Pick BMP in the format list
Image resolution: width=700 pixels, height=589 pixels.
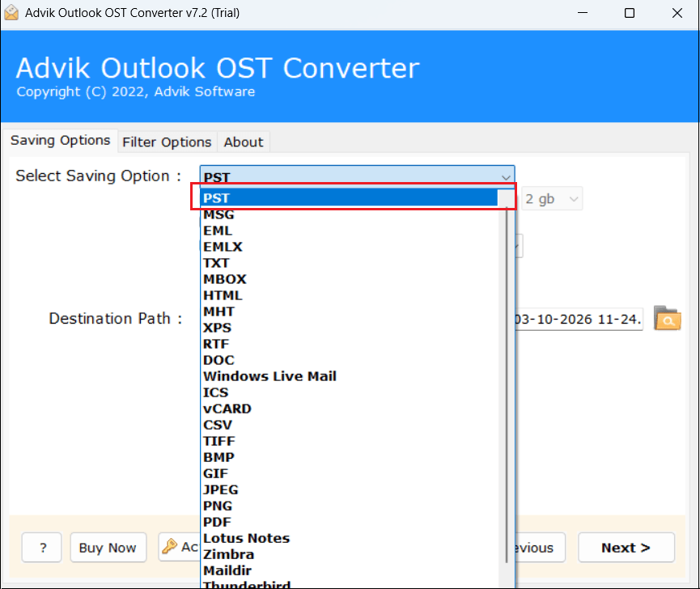pyautogui.click(x=350, y=457)
